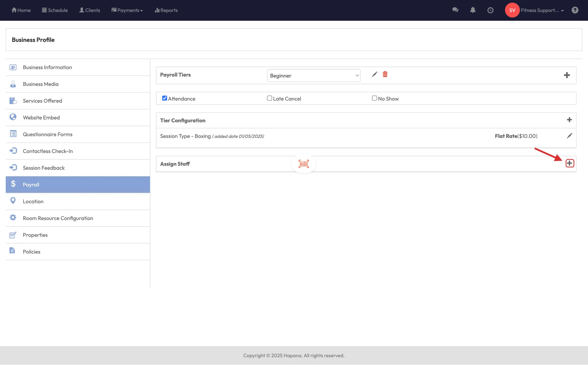The image size is (588, 365).
Task: Open the Reports menu item
Action: (x=166, y=10)
